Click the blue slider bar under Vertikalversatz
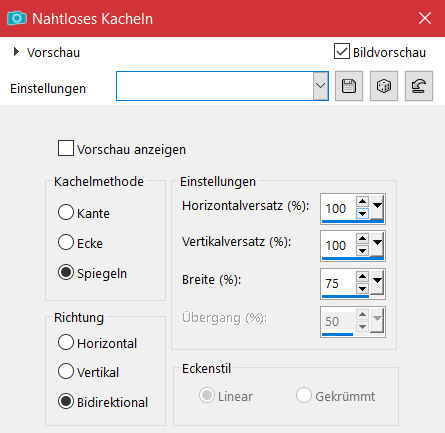445x433 pixels. pos(353,258)
